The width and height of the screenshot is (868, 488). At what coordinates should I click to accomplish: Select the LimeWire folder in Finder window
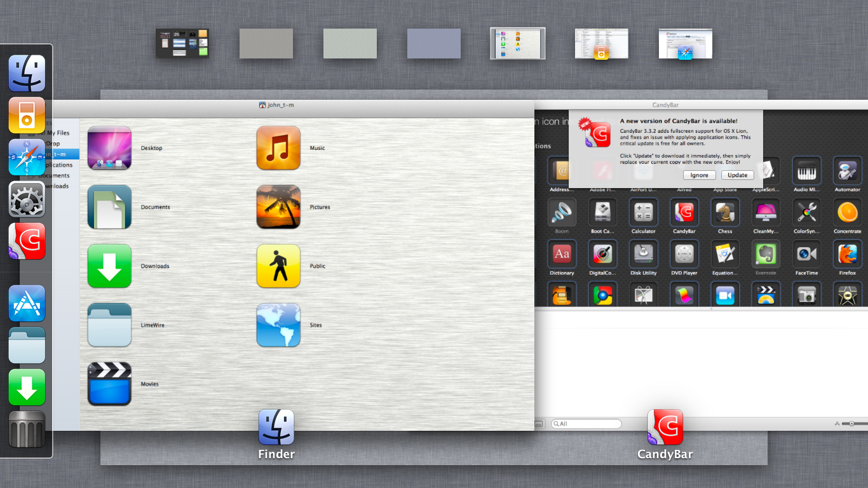109,325
